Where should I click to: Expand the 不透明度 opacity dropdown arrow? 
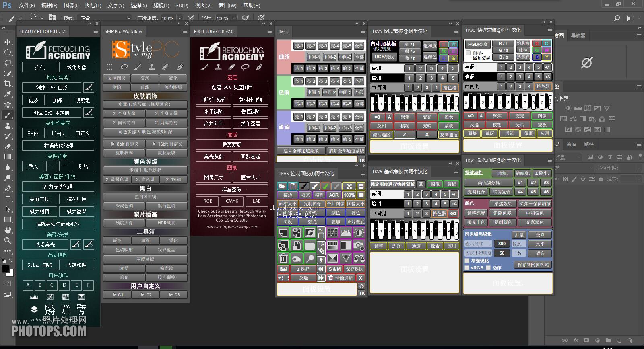click(180, 18)
